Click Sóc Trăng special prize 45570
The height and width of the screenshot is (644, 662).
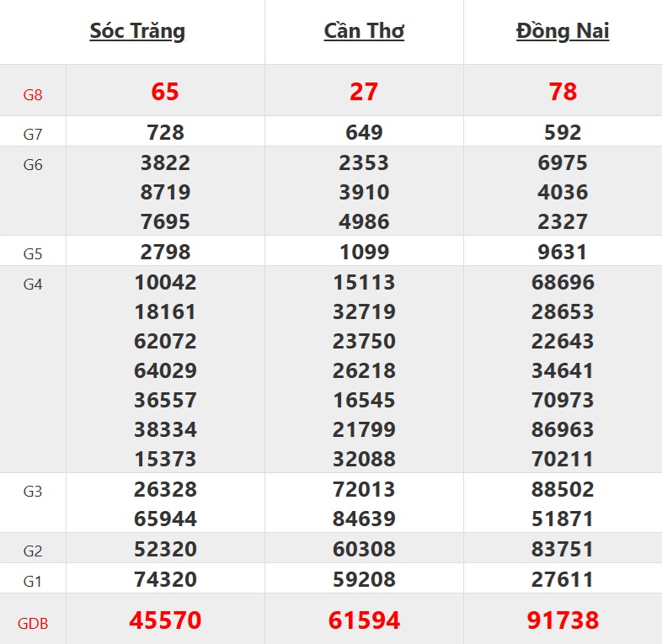(x=165, y=621)
